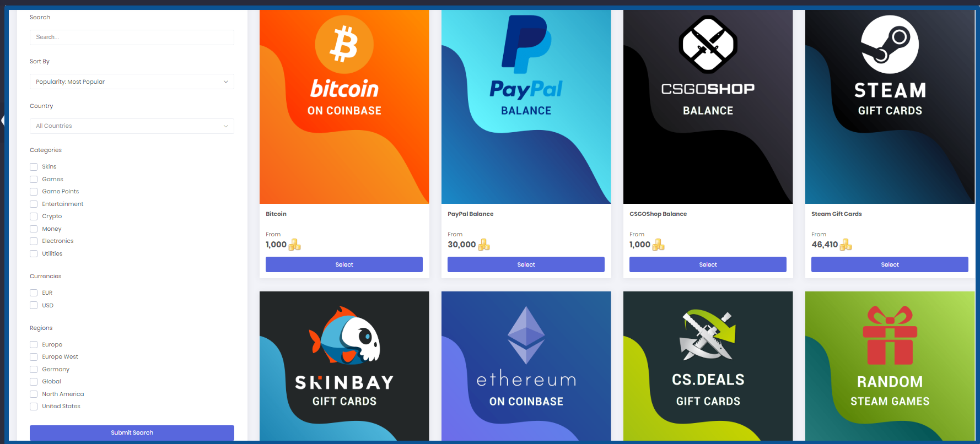Tick the USD currency checkbox
Screen dimensions: 980x444
(34, 305)
